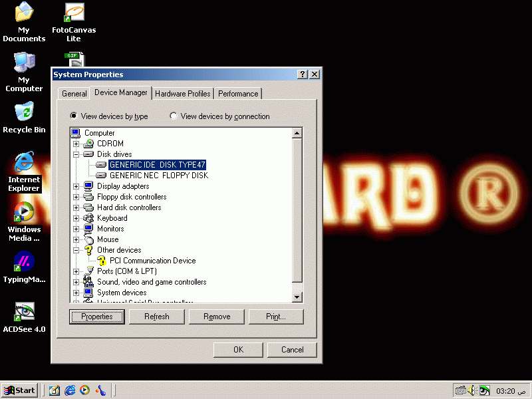Click the device list scrollbar up arrow
Viewport: 532px width, 399px height.
[297, 133]
